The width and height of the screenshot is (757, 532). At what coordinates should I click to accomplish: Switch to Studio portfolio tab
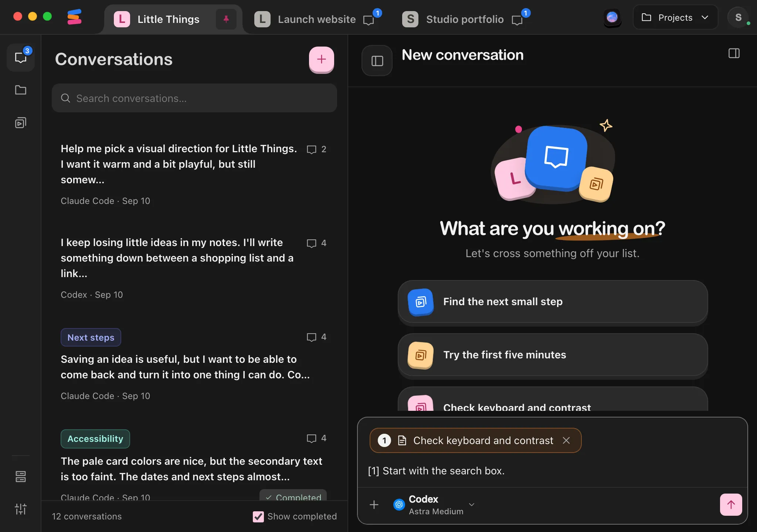pos(465,19)
